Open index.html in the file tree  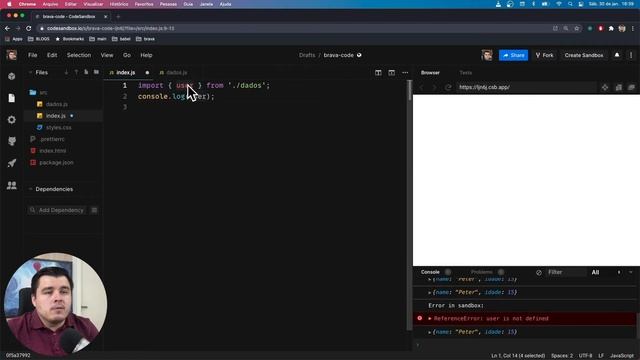coord(53,151)
